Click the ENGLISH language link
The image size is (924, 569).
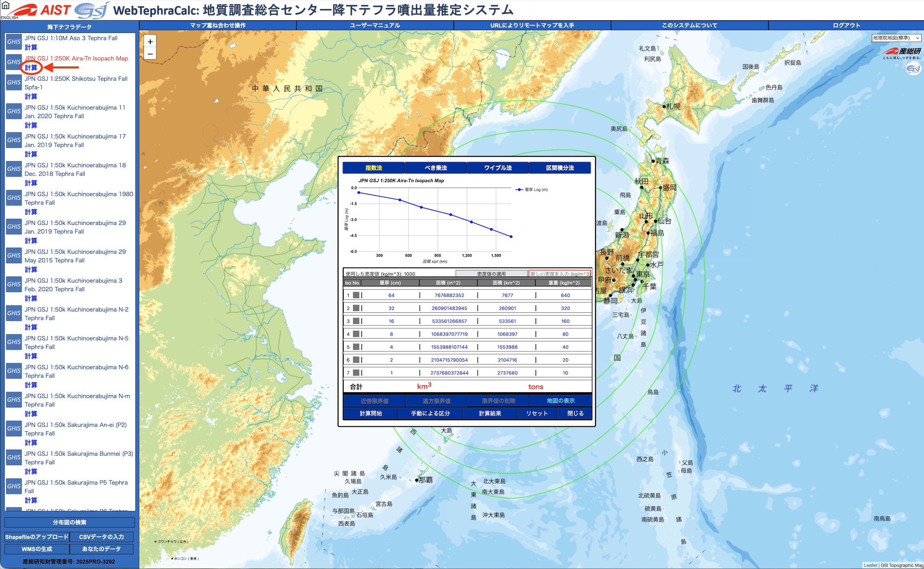coord(10,18)
